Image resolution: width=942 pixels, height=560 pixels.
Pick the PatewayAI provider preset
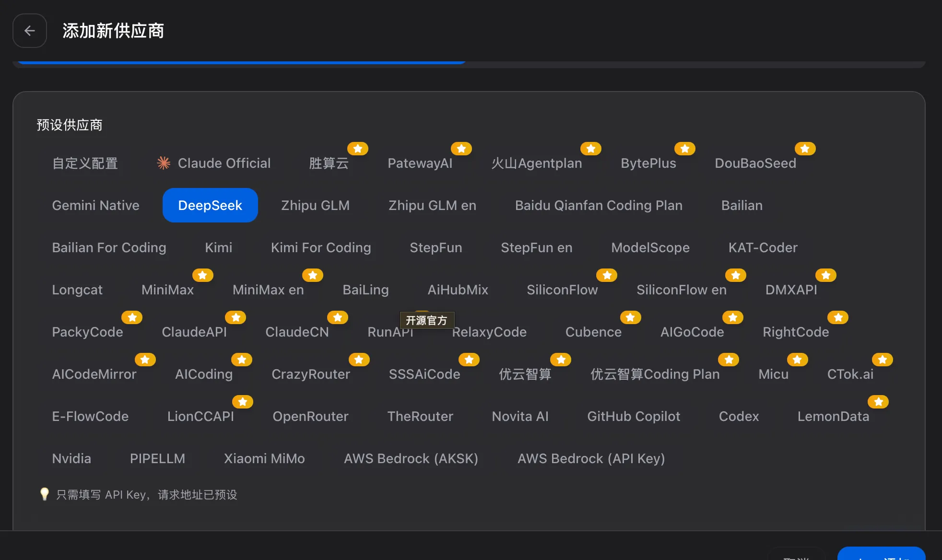[420, 163]
